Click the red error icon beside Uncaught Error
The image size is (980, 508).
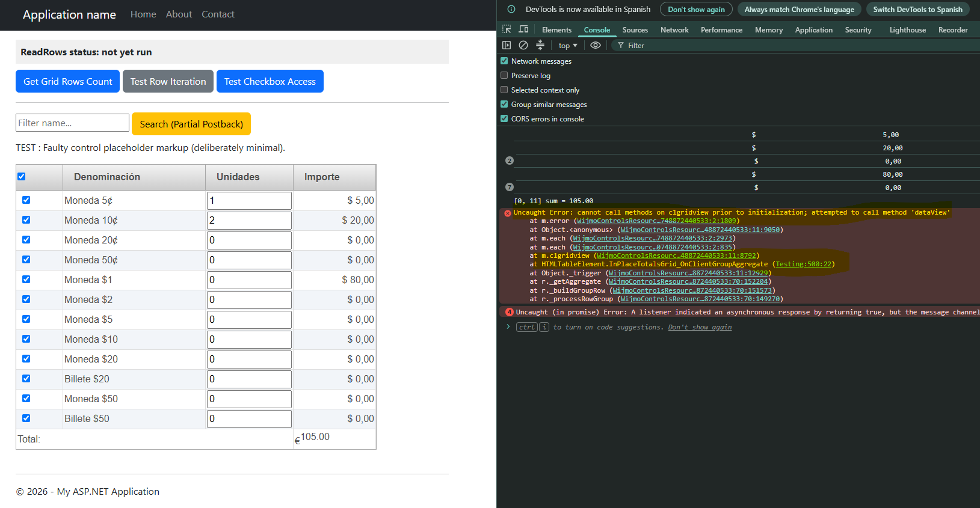[508, 213]
